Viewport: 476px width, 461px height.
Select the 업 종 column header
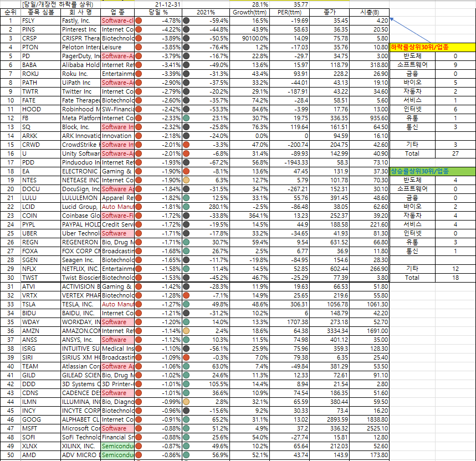coord(117,12)
